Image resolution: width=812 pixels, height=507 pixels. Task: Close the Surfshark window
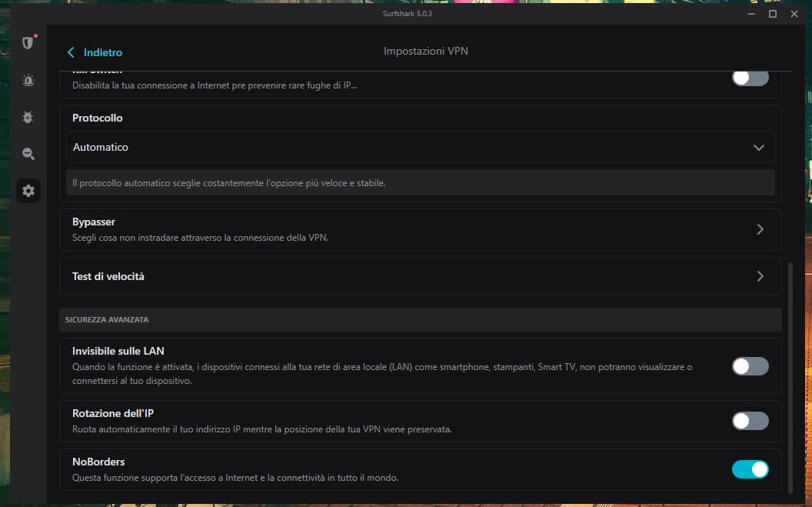[x=794, y=14]
